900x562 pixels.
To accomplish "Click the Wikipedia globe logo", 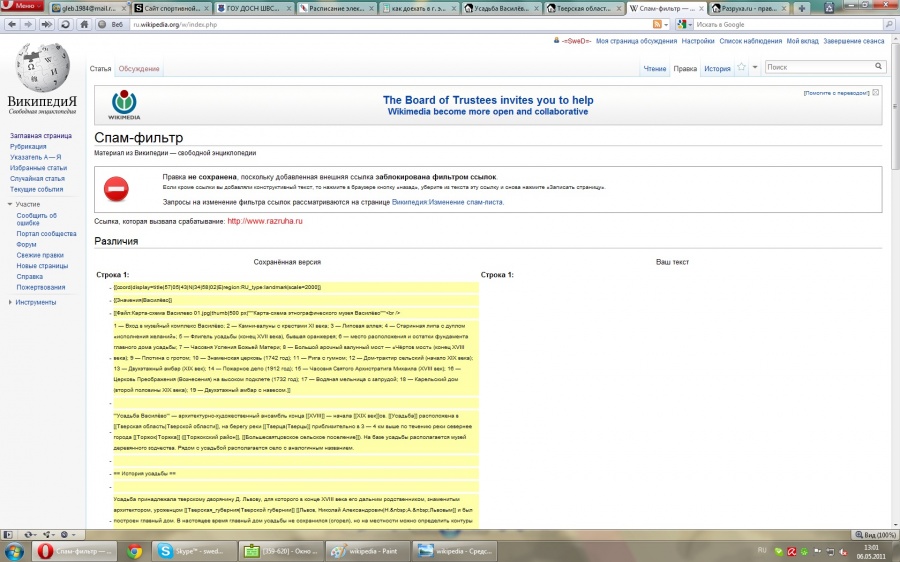I will pyautogui.click(x=42, y=68).
